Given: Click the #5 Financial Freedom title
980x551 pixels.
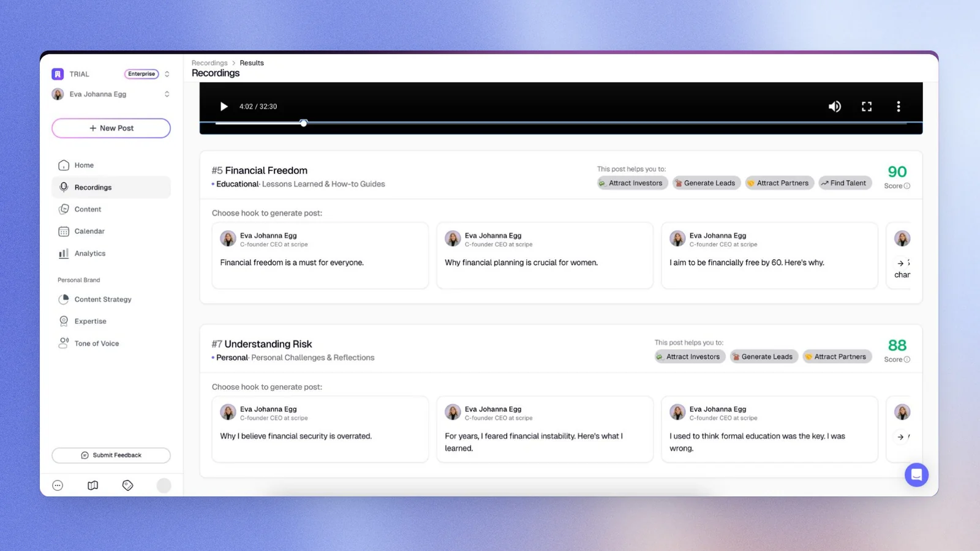Looking at the screenshot, I should (260, 171).
